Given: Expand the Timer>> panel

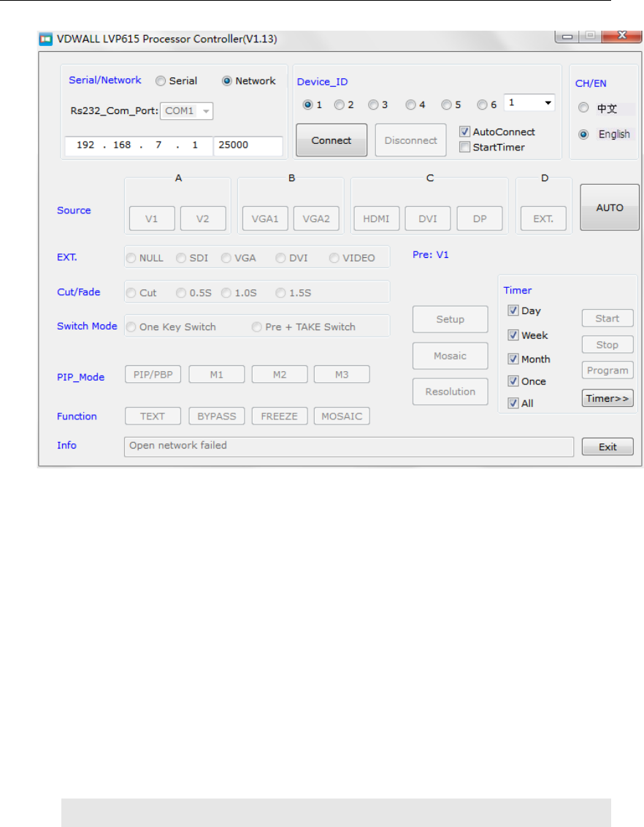Looking at the screenshot, I should click(607, 398).
